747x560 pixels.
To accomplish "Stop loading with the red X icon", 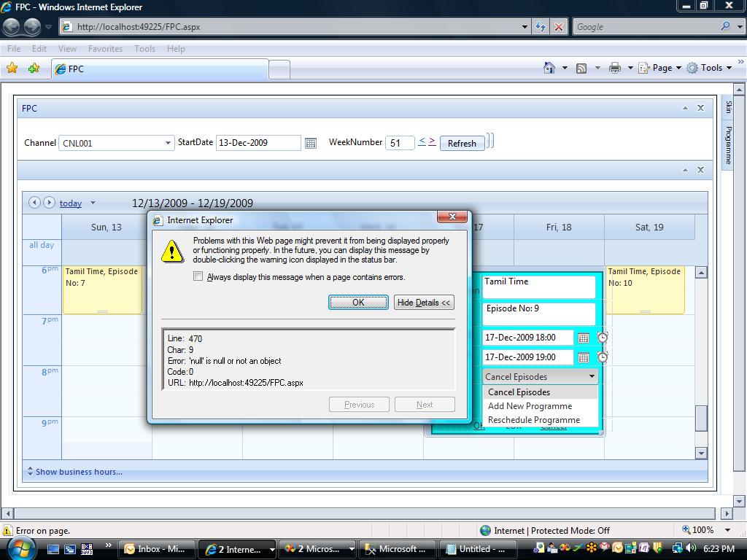I will [559, 27].
